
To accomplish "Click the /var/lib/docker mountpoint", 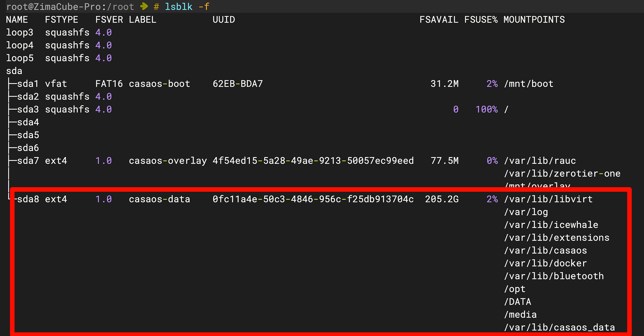I will pos(545,263).
